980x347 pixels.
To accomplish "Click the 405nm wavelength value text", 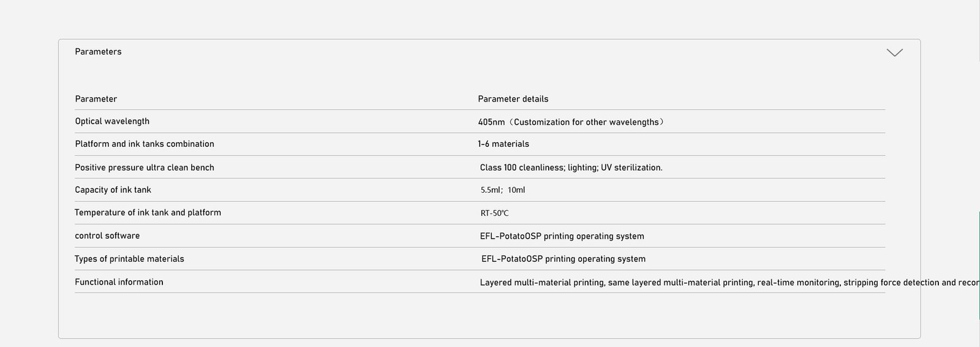I will click(x=571, y=122).
